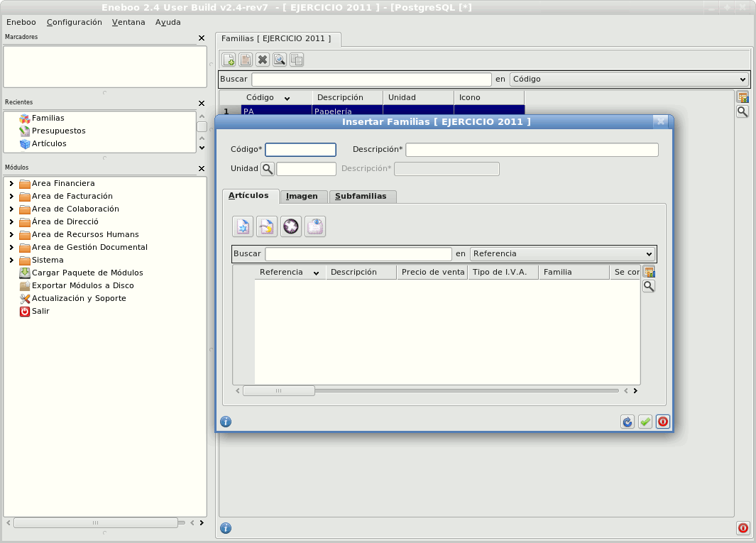Click the green checkmark accept button
The height and width of the screenshot is (543, 756).
tap(645, 422)
